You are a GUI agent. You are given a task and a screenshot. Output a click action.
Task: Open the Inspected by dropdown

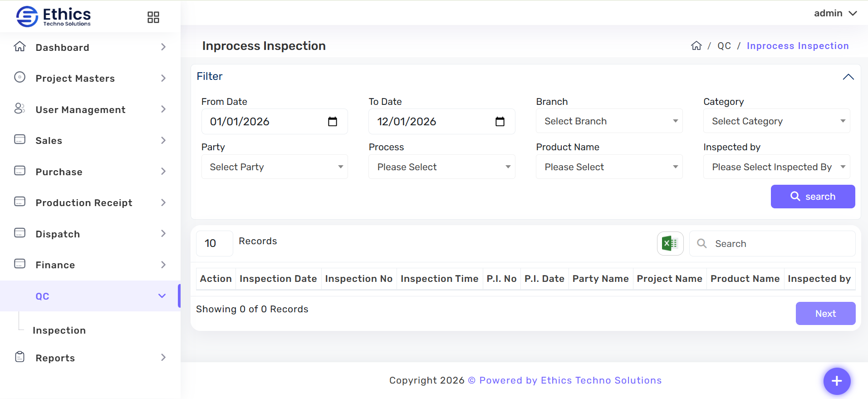(776, 167)
